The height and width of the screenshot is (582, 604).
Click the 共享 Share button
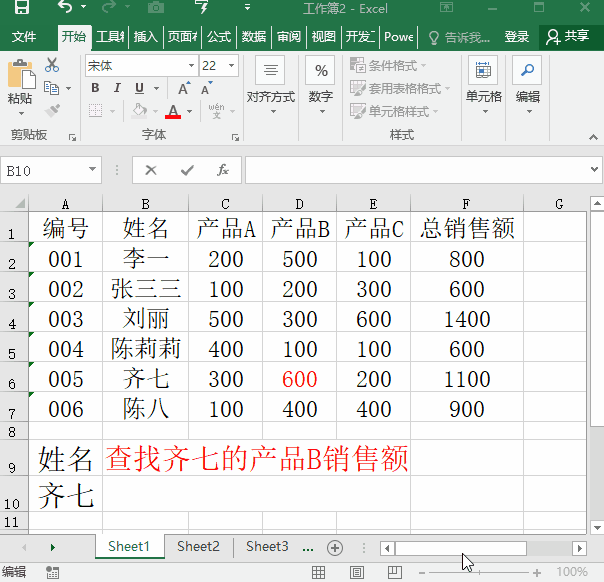568,37
